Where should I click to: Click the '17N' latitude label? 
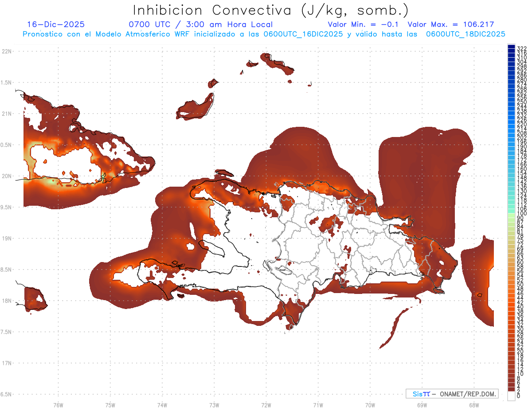pyautogui.click(x=7, y=363)
